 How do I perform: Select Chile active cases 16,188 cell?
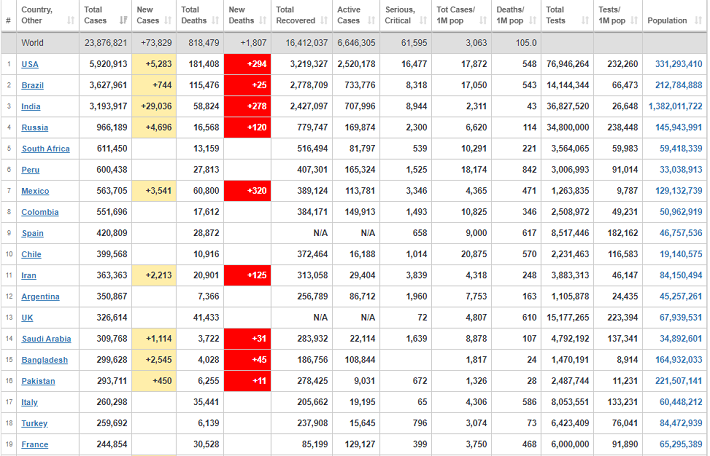[x=356, y=254]
